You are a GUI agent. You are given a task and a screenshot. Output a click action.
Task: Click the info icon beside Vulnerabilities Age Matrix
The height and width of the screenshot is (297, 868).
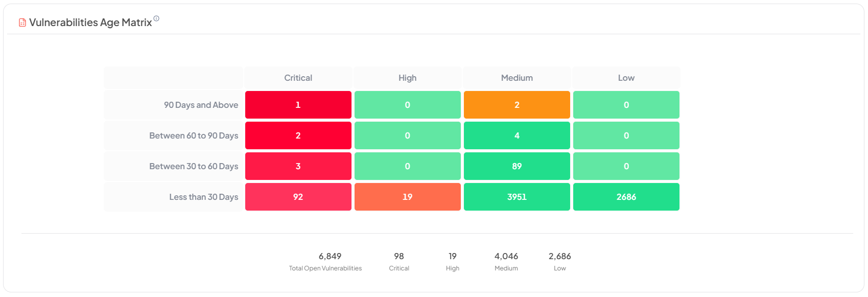(156, 18)
